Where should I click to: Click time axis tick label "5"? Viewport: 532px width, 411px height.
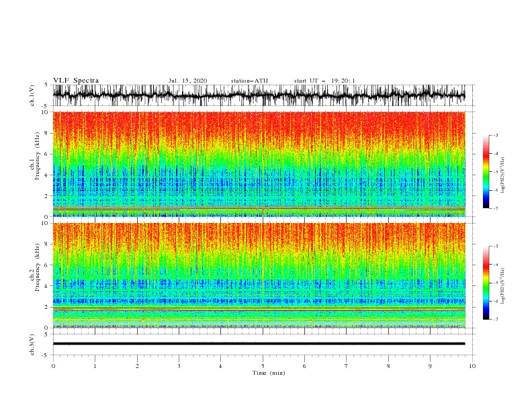click(x=263, y=366)
